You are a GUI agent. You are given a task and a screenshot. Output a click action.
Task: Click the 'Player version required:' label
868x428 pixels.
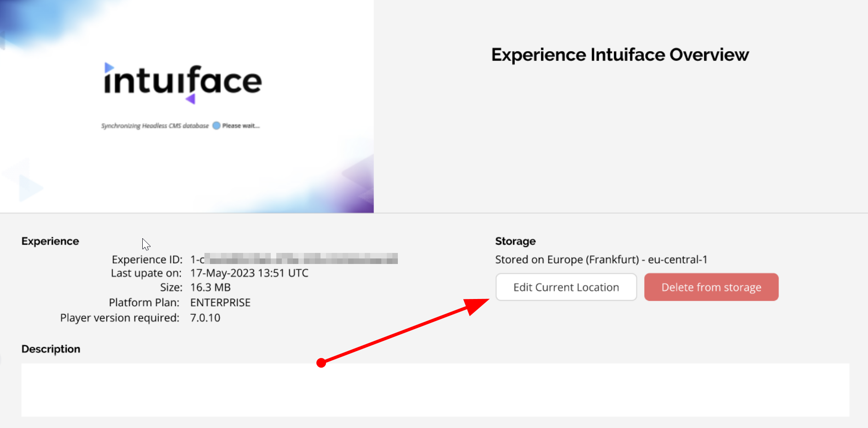pyautogui.click(x=120, y=317)
